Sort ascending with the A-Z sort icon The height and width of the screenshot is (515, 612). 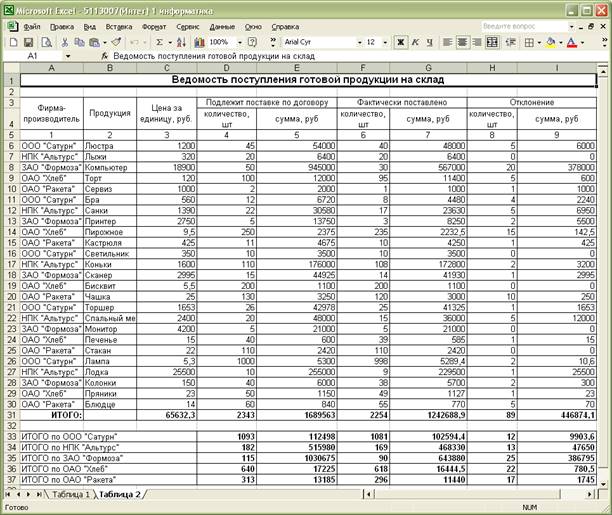pos(181,42)
